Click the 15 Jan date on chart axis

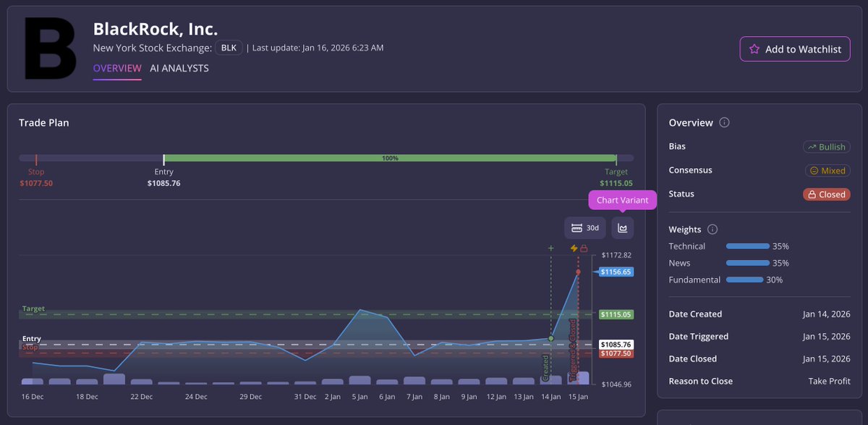pyautogui.click(x=578, y=397)
